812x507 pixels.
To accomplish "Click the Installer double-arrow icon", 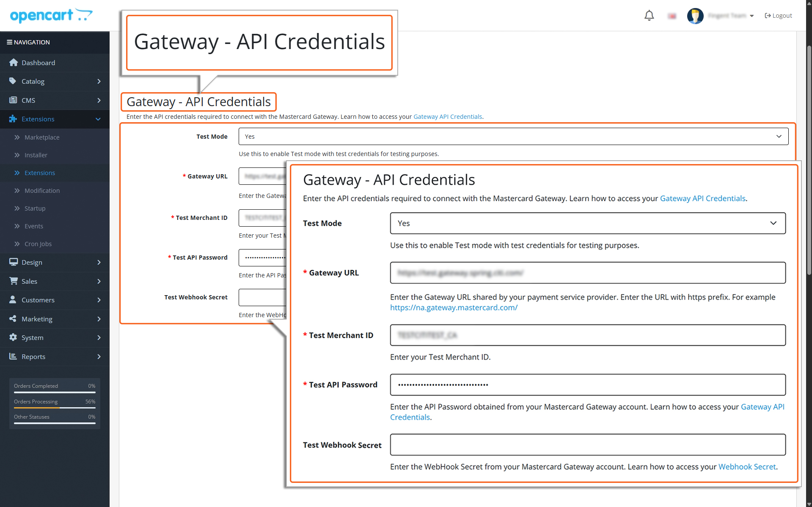I will 17,155.
